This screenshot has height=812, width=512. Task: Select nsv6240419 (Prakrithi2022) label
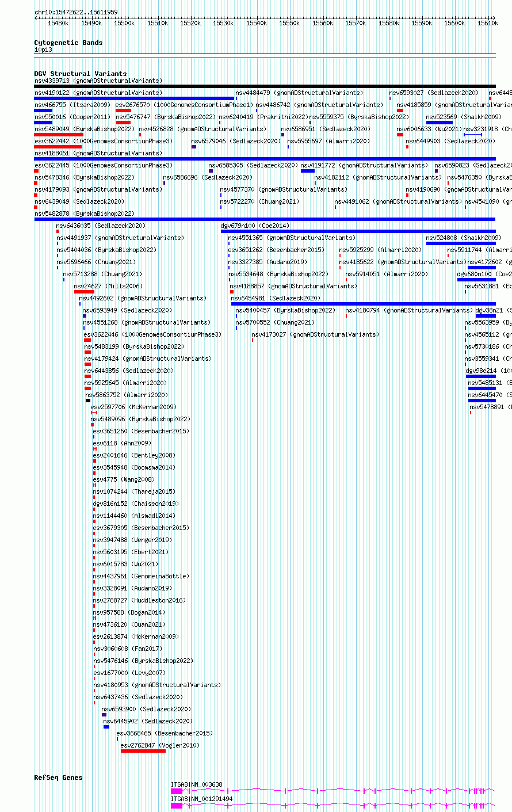click(263, 117)
